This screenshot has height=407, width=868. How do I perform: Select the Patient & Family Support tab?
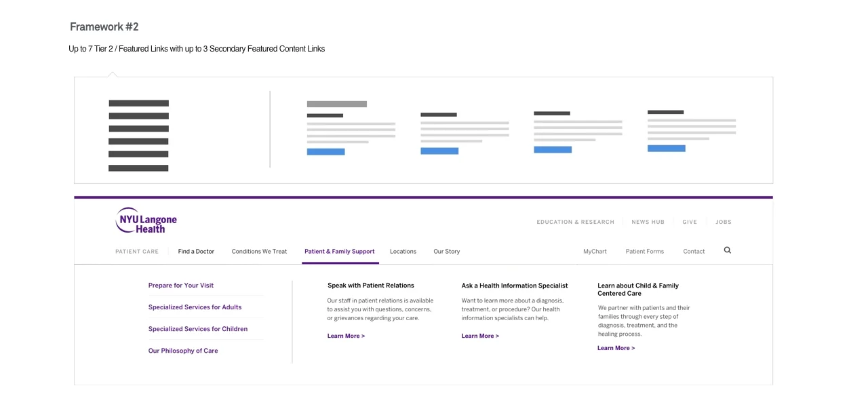340,252
